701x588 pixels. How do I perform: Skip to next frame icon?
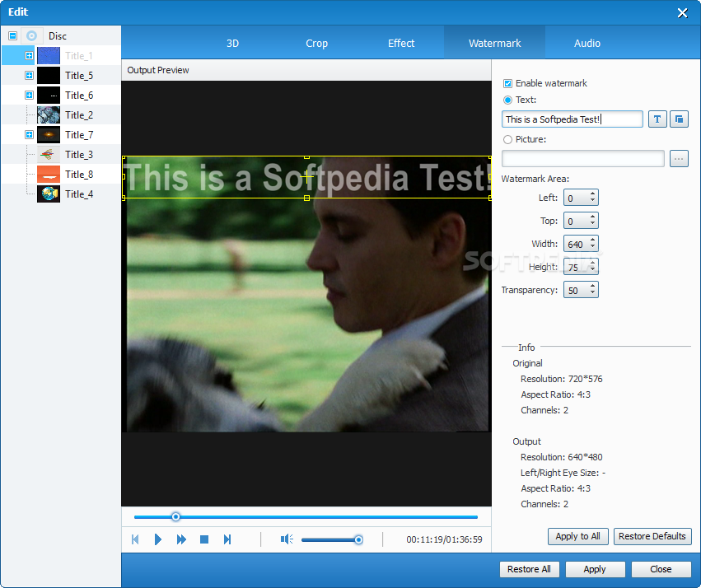coord(227,539)
